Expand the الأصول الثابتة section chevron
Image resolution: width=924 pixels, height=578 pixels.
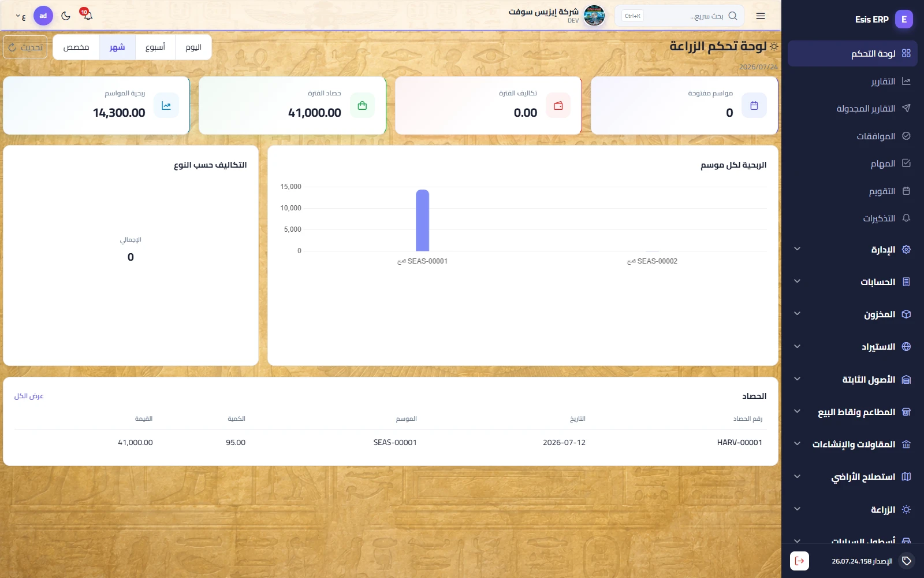(797, 379)
